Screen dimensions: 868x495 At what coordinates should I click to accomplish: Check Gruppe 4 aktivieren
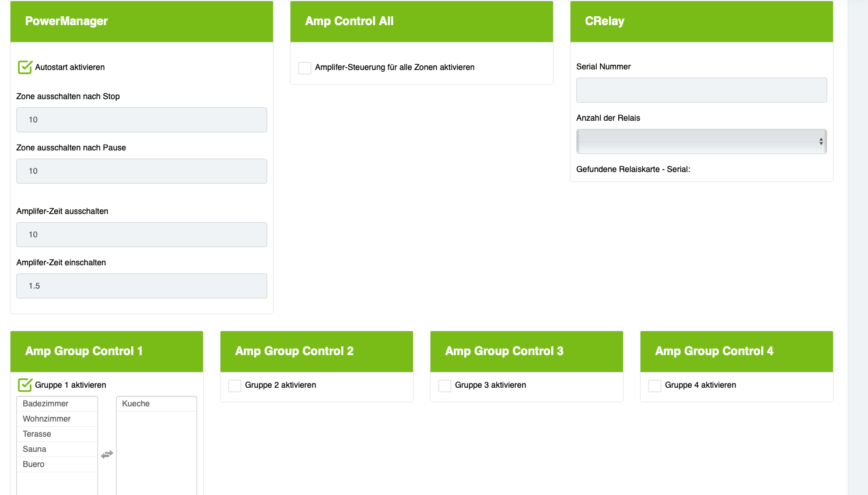(654, 385)
